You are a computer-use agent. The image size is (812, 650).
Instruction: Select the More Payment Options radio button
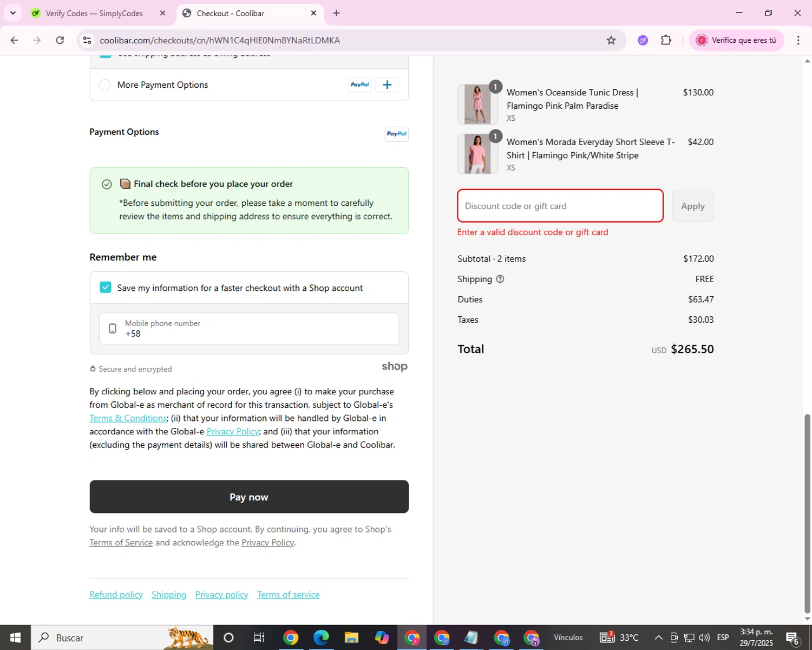pos(105,85)
